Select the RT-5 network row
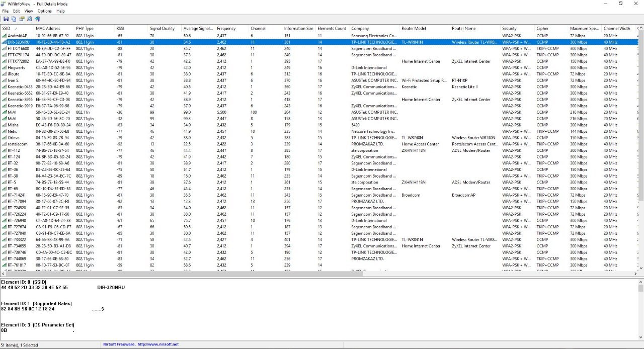Viewport: 644px width, 349px height. 319,182
